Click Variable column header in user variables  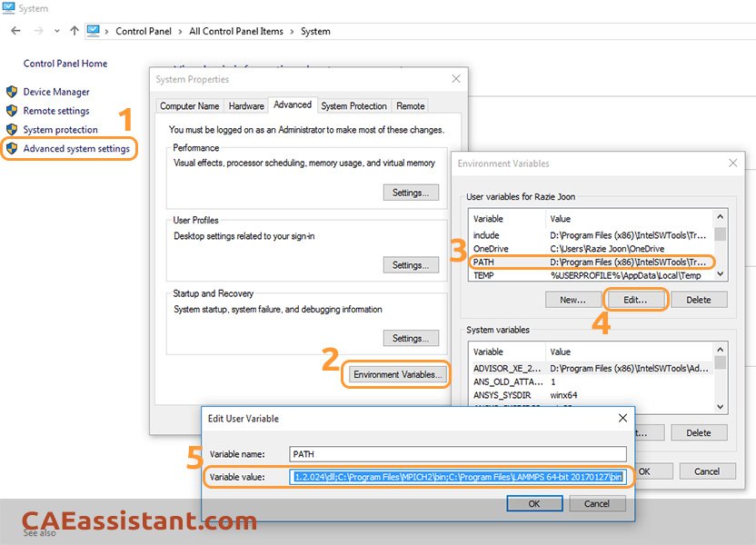coord(507,219)
